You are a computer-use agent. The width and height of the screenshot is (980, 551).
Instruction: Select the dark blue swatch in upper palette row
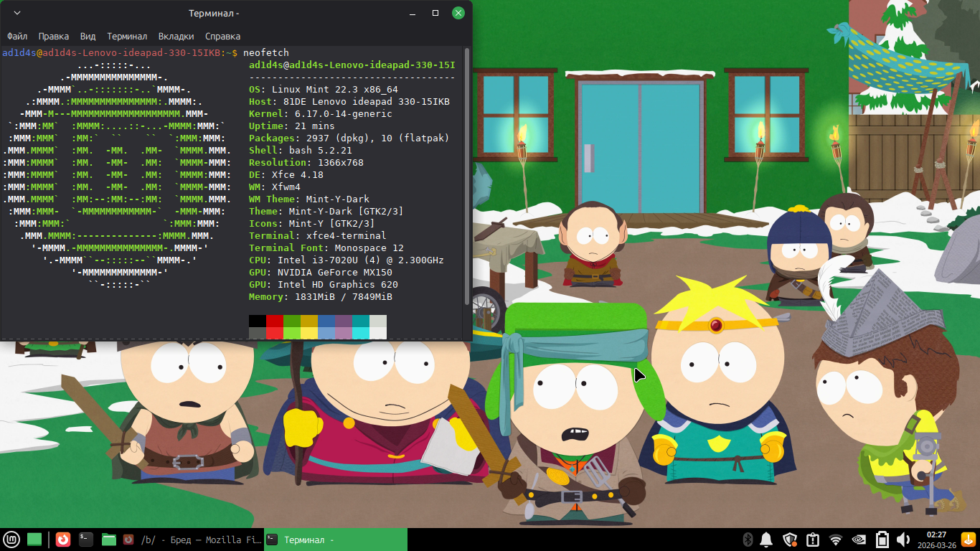(326, 321)
